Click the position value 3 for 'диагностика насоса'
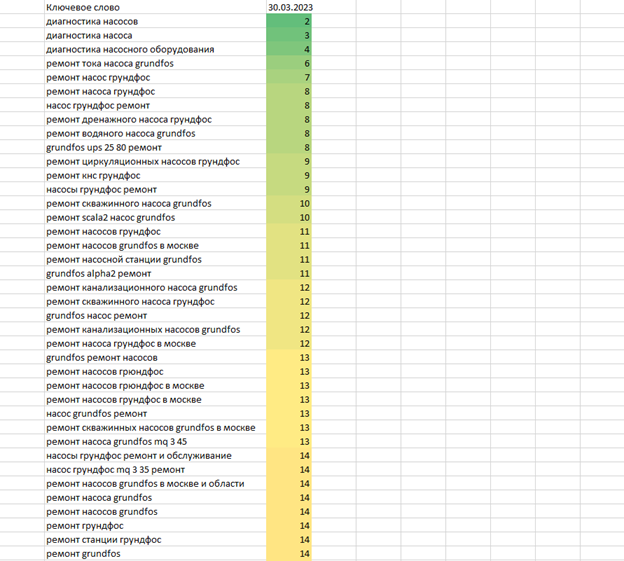Viewport: 624px width, 561px height. pos(289,35)
